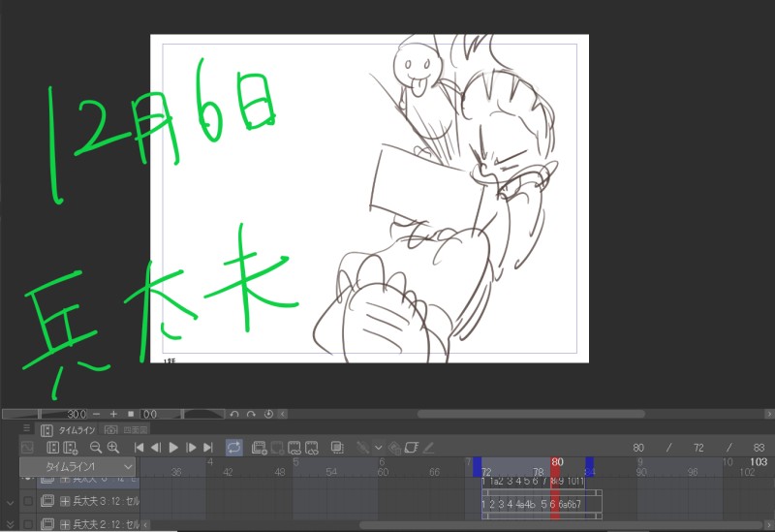Click the light table cel icon
This screenshot has width=775, height=532.
click(x=411, y=448)
